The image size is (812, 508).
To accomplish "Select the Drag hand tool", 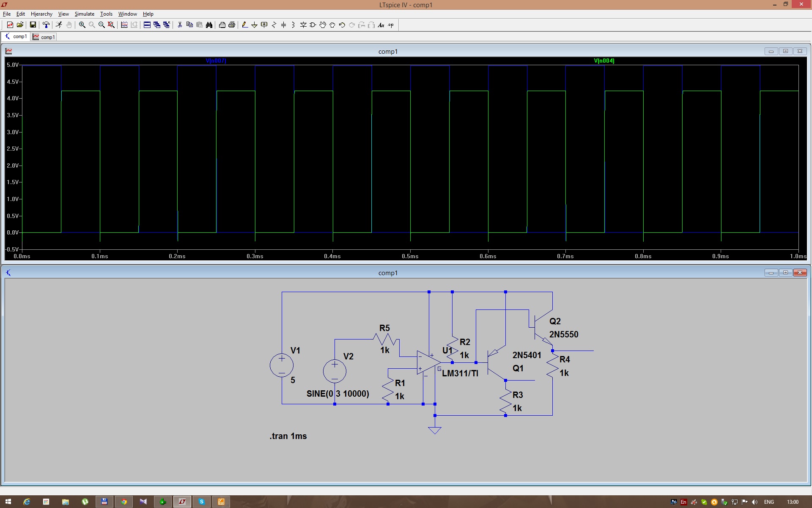I will 332,25.
